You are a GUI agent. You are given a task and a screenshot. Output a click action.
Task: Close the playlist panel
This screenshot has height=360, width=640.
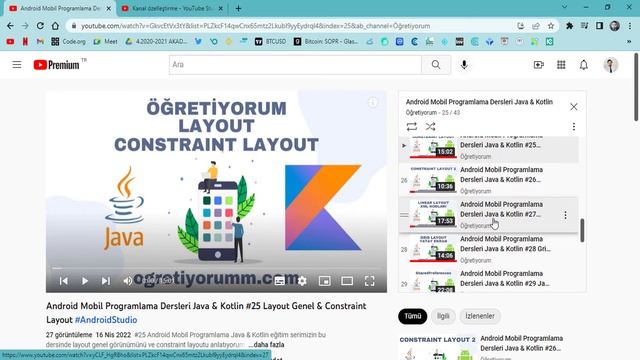pyautogui.click(x=573, y=107)
